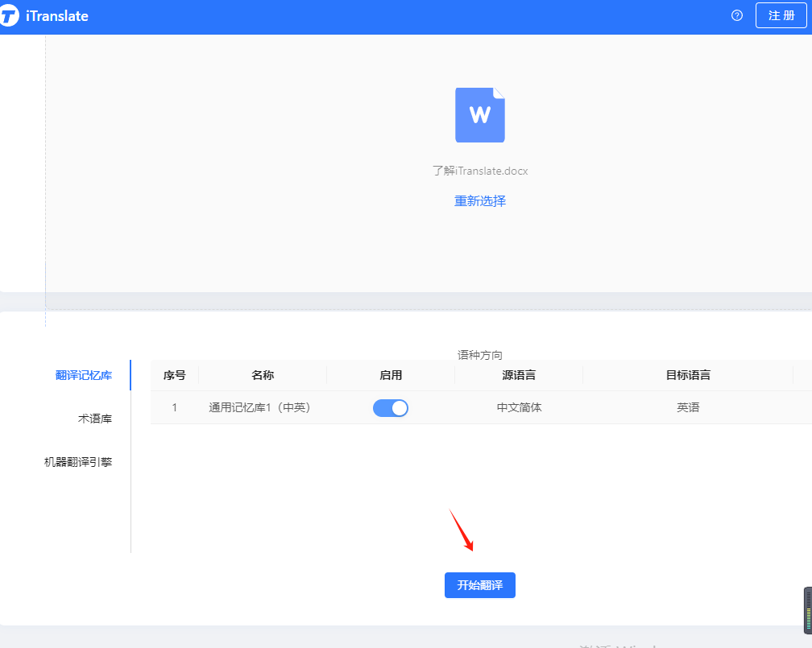This screenshot has width=812, height=648.
Task: Click the 目标语言 column header
Action: pyautogui.click(x=688, y=375)
